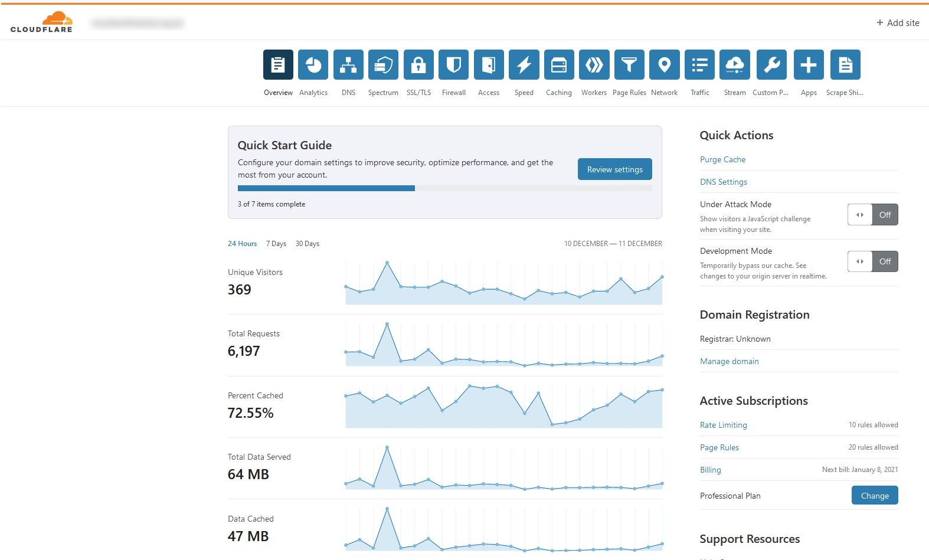Open the DNS network icon
Screen dimensions: 929x560
tap(348, 64)
